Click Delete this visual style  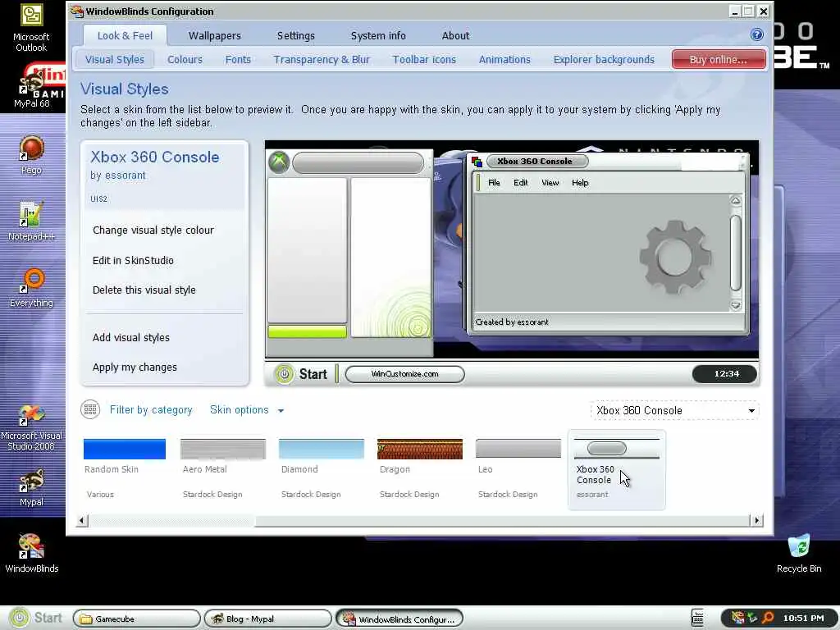click(144, 290)
